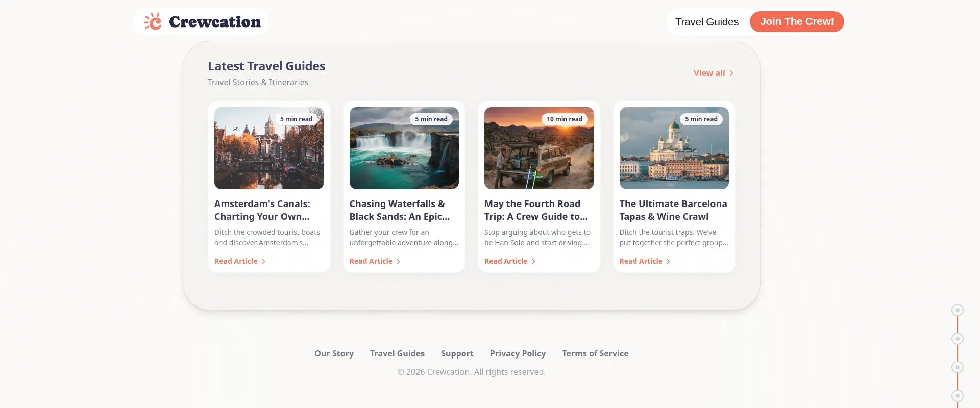Click the Travel Stories & Itineraries subtitle
The width and height of the screenshot is (980, 408).
(258, 82)
